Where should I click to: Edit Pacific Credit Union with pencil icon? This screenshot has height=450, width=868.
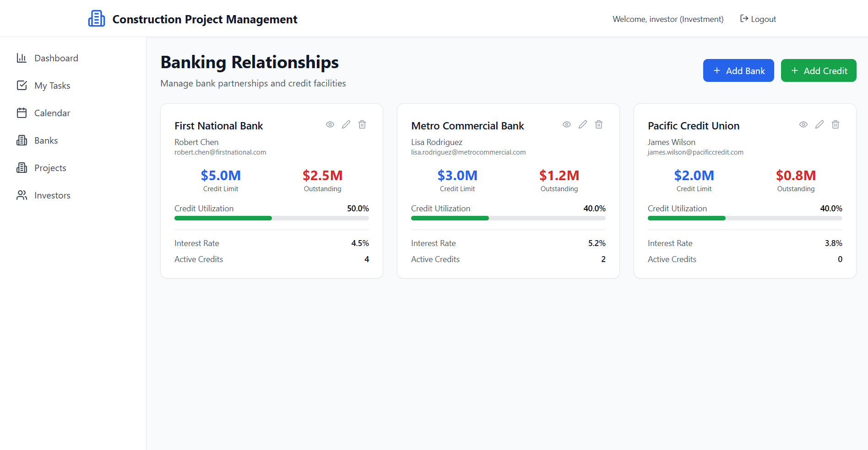pos(819,124)
